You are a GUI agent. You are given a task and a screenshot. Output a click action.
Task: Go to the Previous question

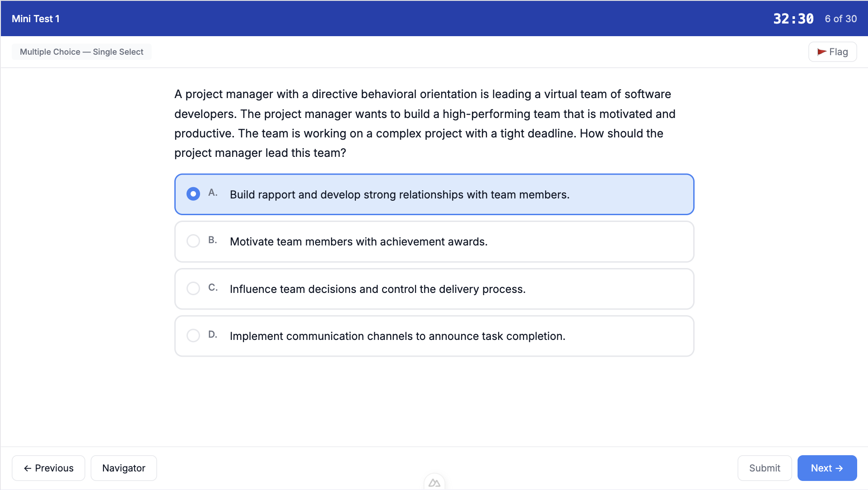48,468
